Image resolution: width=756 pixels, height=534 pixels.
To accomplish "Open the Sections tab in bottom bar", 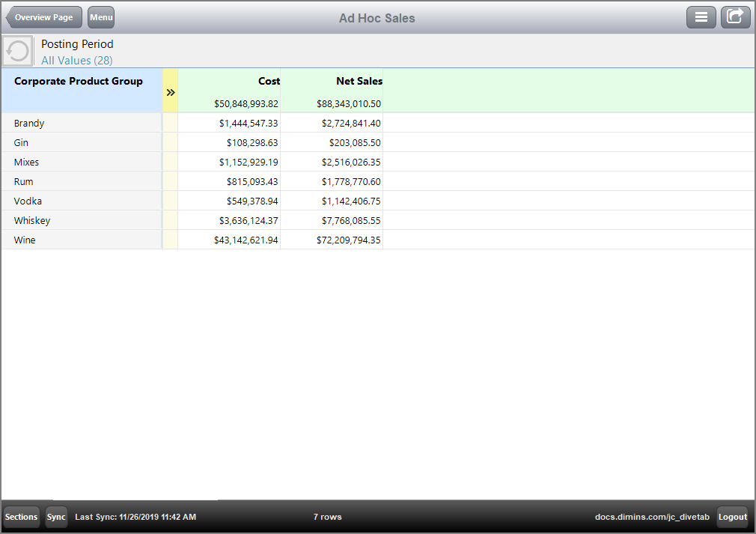I will click(21, 517).
